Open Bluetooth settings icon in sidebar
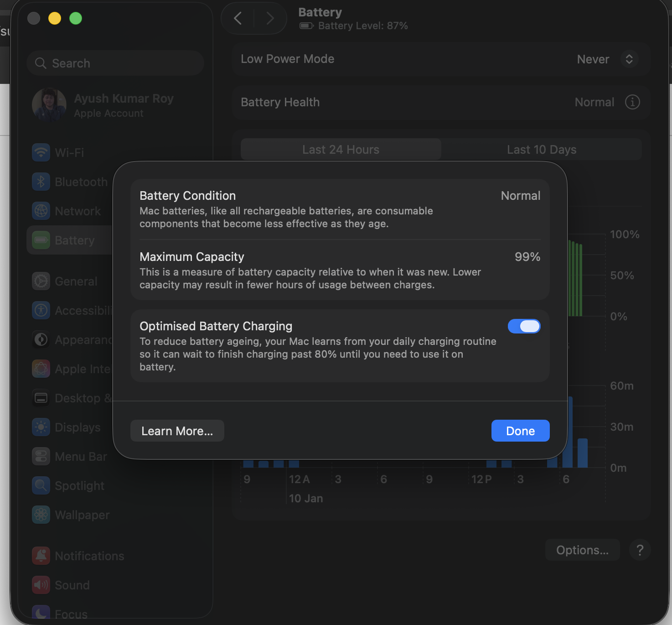672x625 pixels. 41,182
